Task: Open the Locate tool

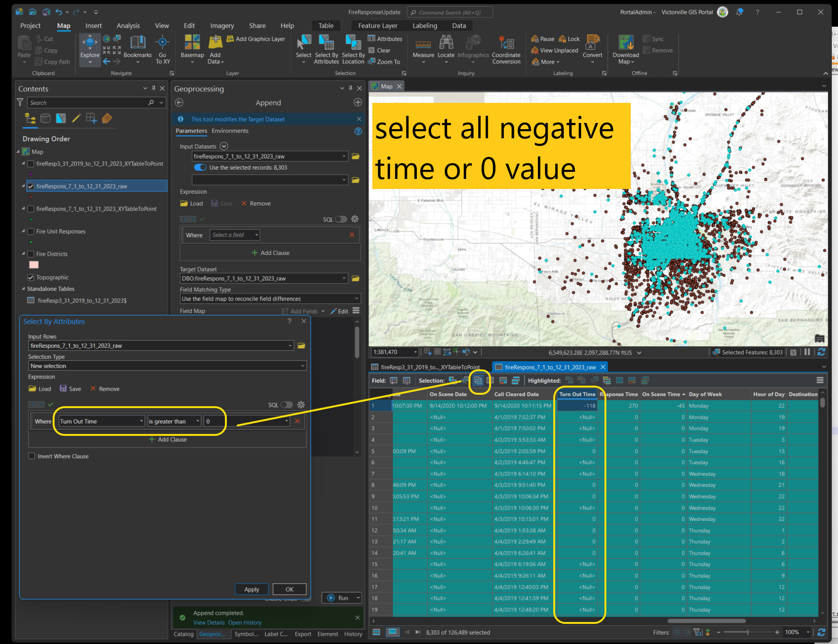Action: pos(446,49)
